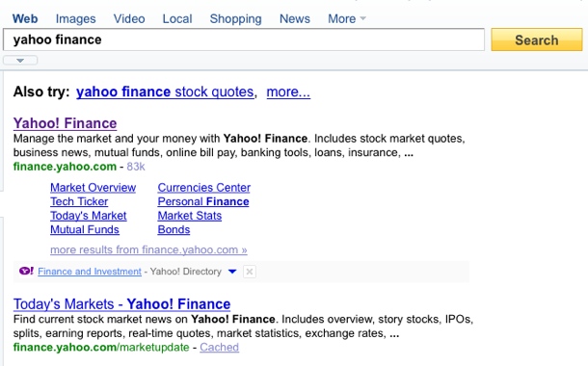Viewport: 588px width, 366px height.
Task: Dismiss the Yahoo! Directory box with X
Action: pos(250,272)
